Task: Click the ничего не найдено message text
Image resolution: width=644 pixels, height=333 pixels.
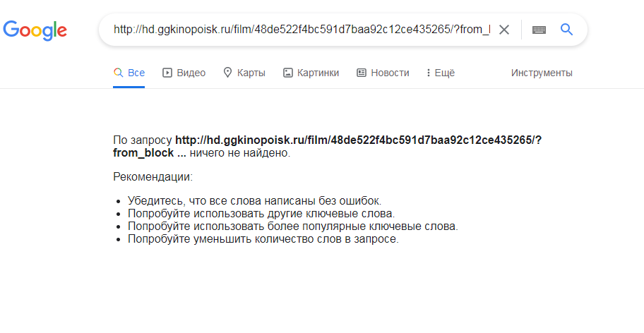Action: tap(240, 153)
